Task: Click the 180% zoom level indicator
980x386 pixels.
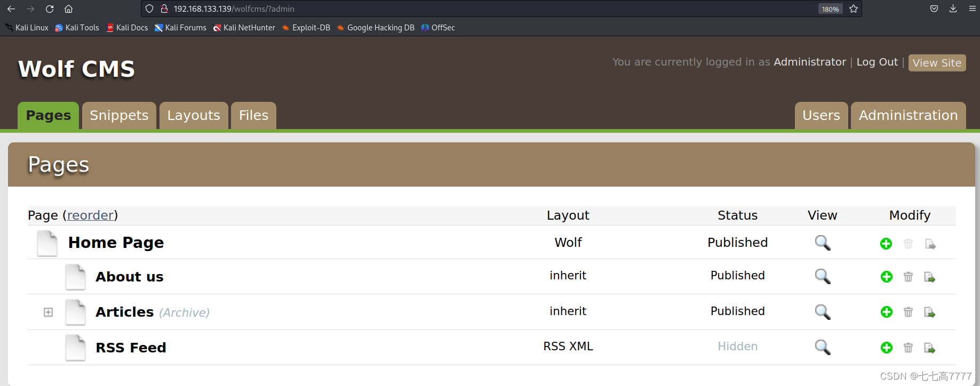Action: coord(830,9)
